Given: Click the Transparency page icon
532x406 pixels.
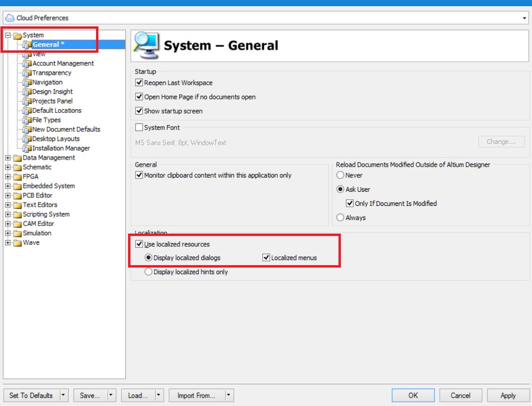Looking at the screenshot, I should coord(27,73).
